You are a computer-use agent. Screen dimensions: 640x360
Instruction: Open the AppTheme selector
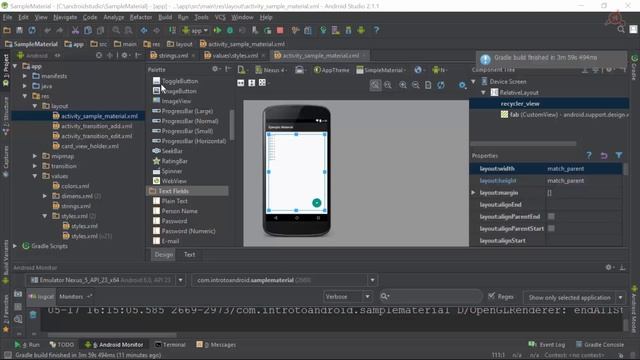tap(331, 70)
